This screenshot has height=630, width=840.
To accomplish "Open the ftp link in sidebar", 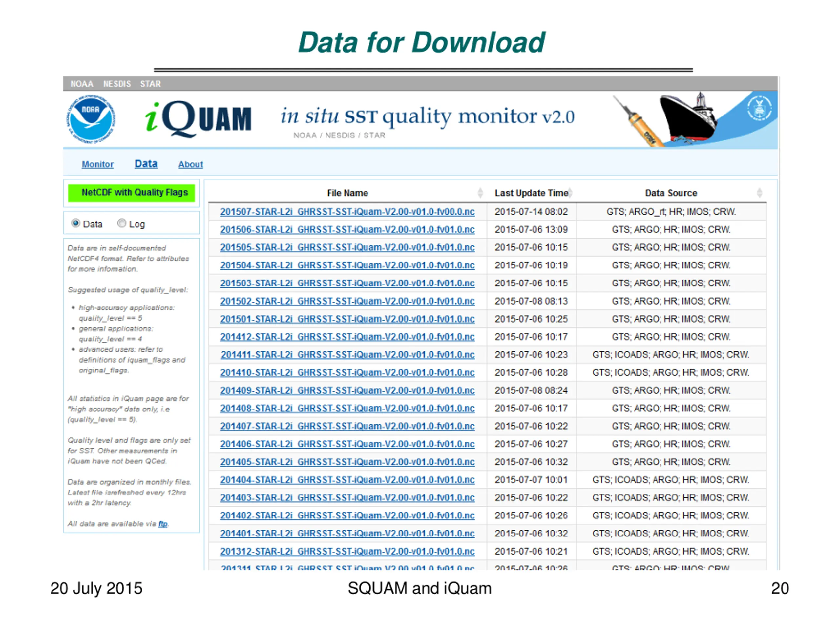I will (x=162, y=524).
